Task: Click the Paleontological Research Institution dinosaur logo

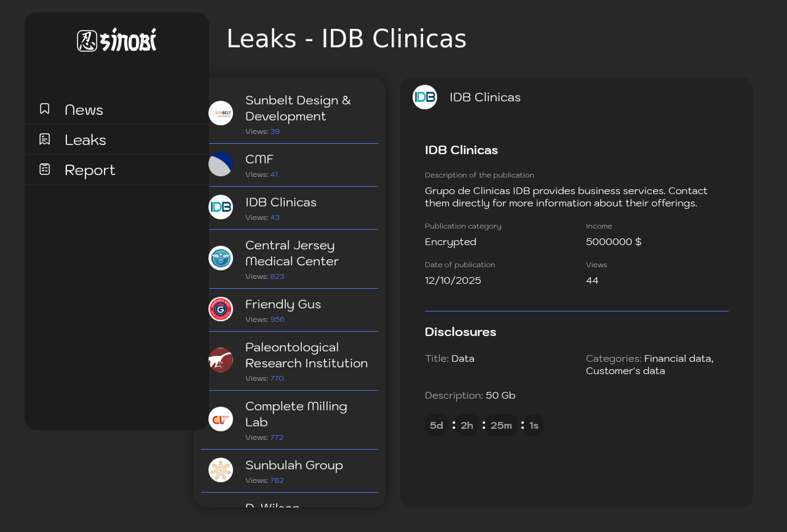Action: click(221, 360)
